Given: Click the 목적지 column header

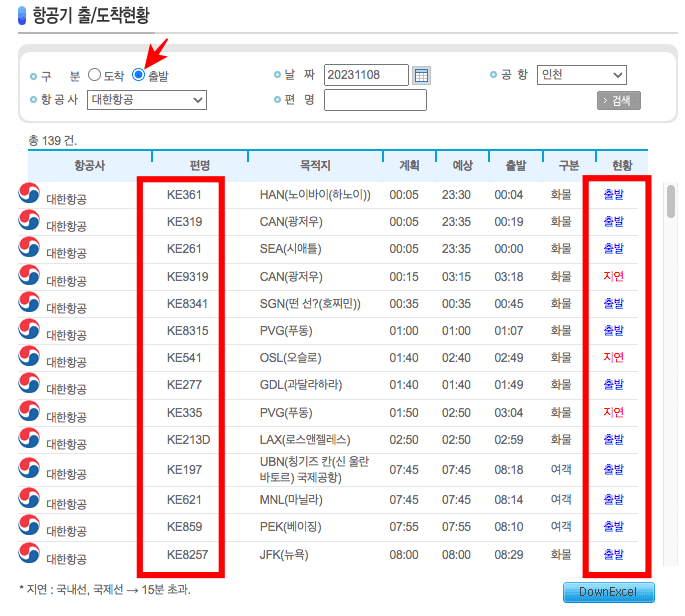Looking at the screenshot, I should pyautogui.click(x=315, y=166).
